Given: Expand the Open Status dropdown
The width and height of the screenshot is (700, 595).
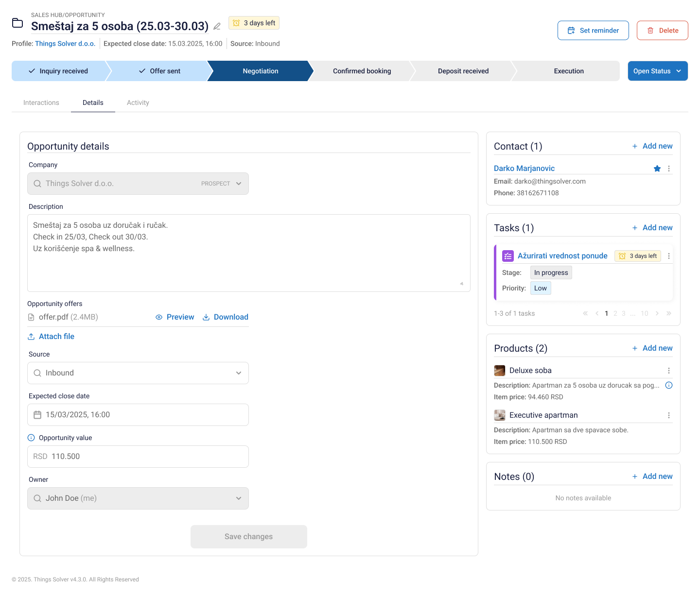Looking at the screenshot, I should pos(657,71).
